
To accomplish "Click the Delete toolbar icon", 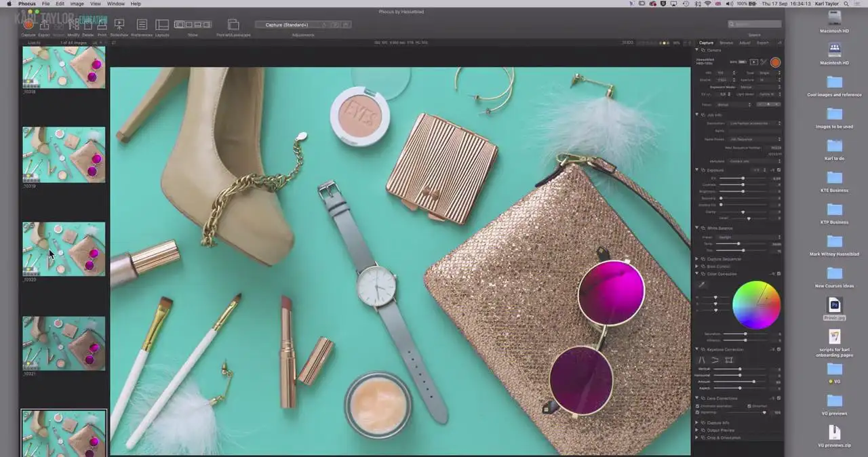I will (87, 25).
